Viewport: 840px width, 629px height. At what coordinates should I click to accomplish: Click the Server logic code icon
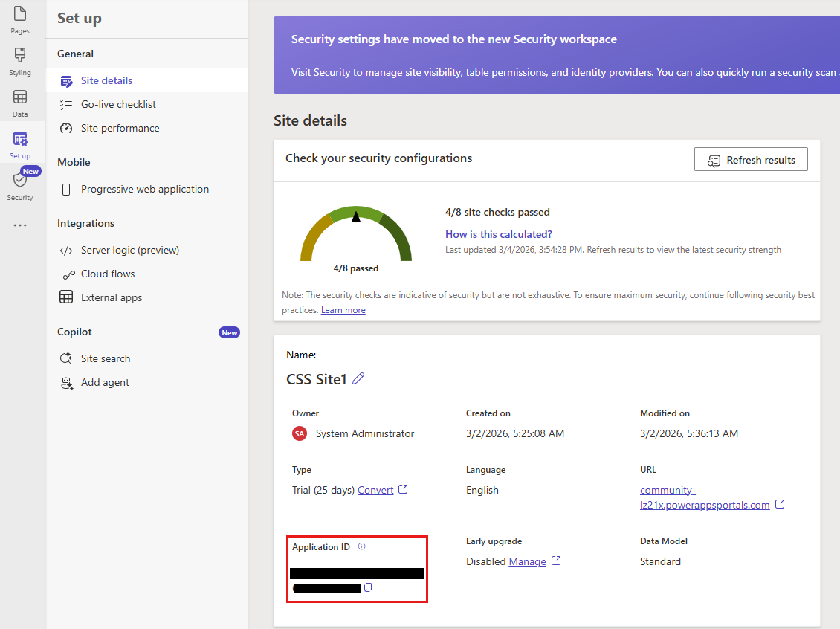tap(66, 251)
